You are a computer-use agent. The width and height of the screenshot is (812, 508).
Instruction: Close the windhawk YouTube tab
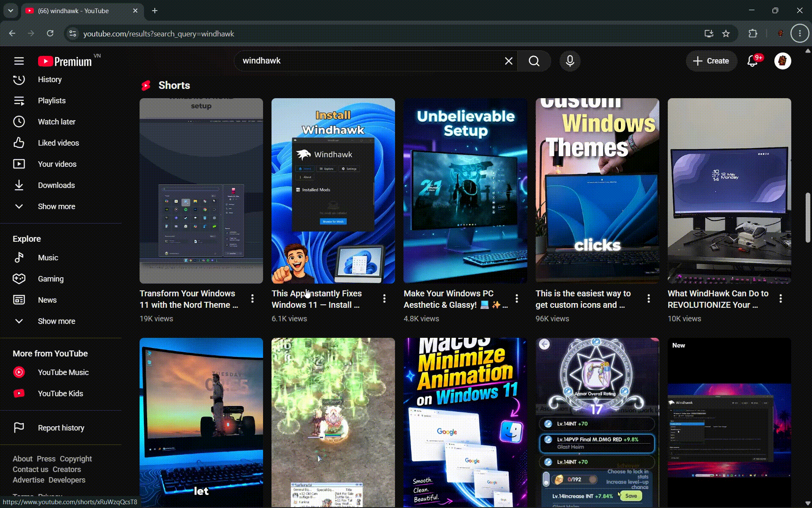point(135,11)
